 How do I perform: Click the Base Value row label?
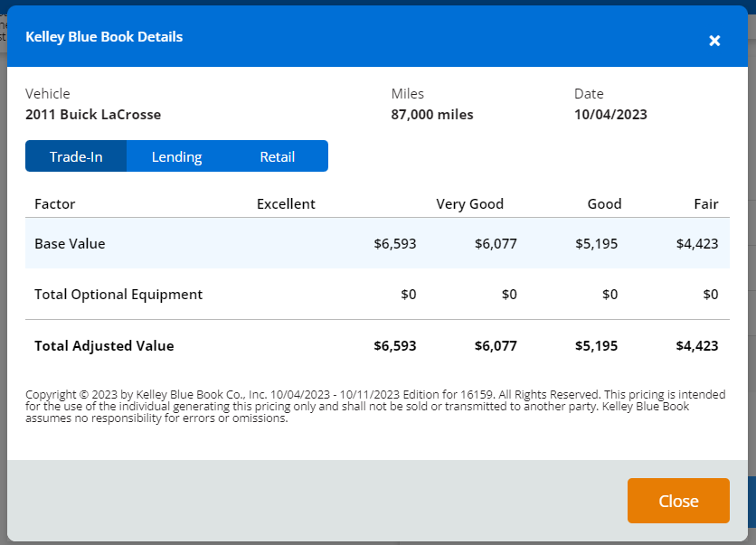(70, 244)
